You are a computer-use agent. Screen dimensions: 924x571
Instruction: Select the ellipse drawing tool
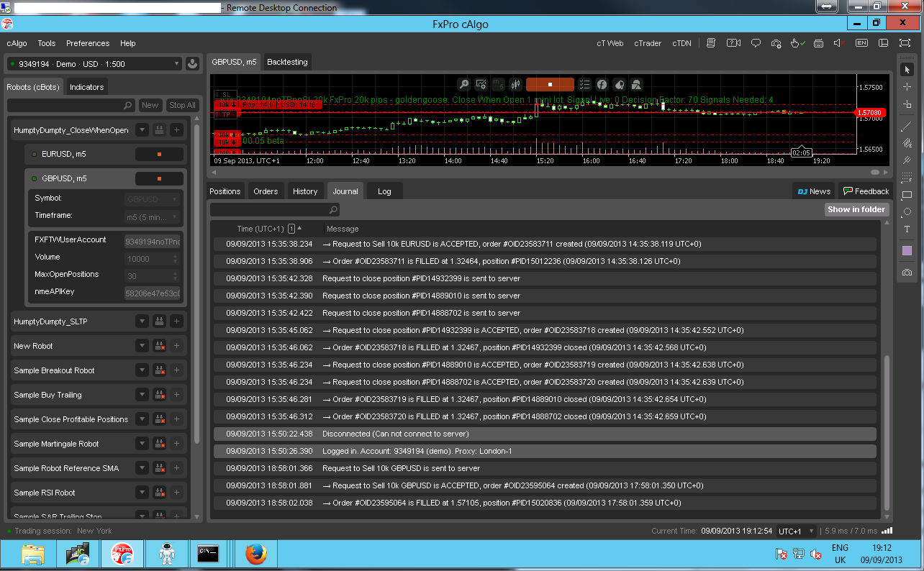[907, 212]
